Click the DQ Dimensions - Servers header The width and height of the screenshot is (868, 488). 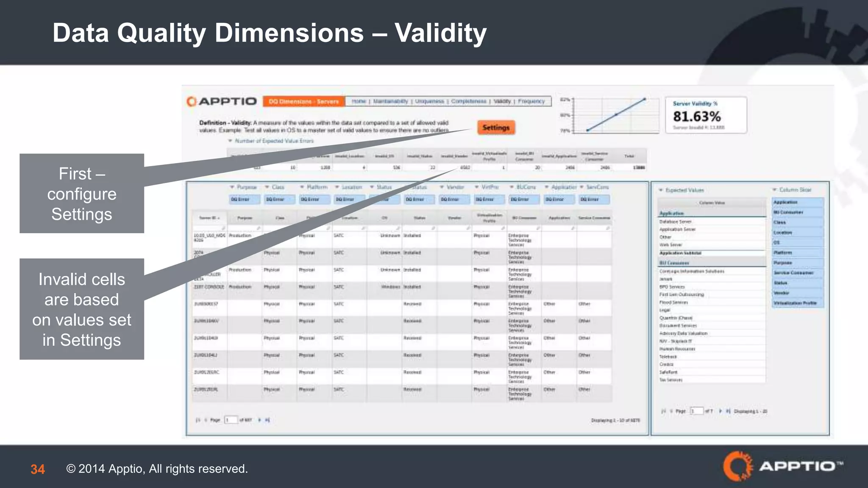[304, 102]
